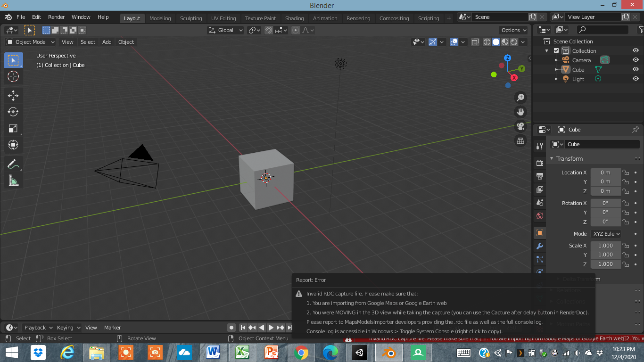Hide the Light in the outliner
The width and height of the screenshot is (644, 362).
tap(636, 79)
